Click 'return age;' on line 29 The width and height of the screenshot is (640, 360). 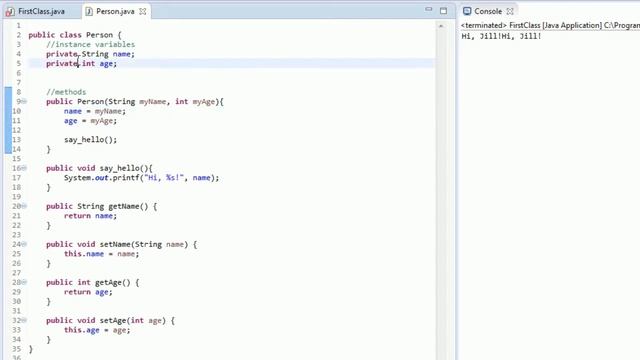click(88, 292)
